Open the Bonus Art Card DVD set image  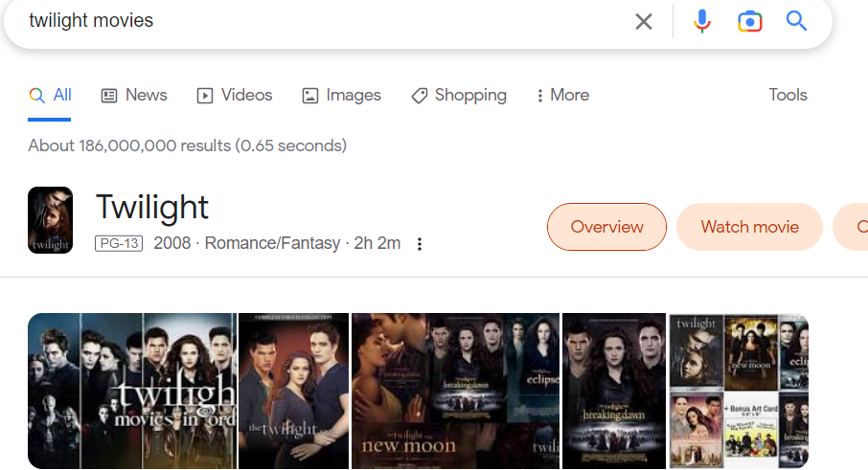pos(739,391)
